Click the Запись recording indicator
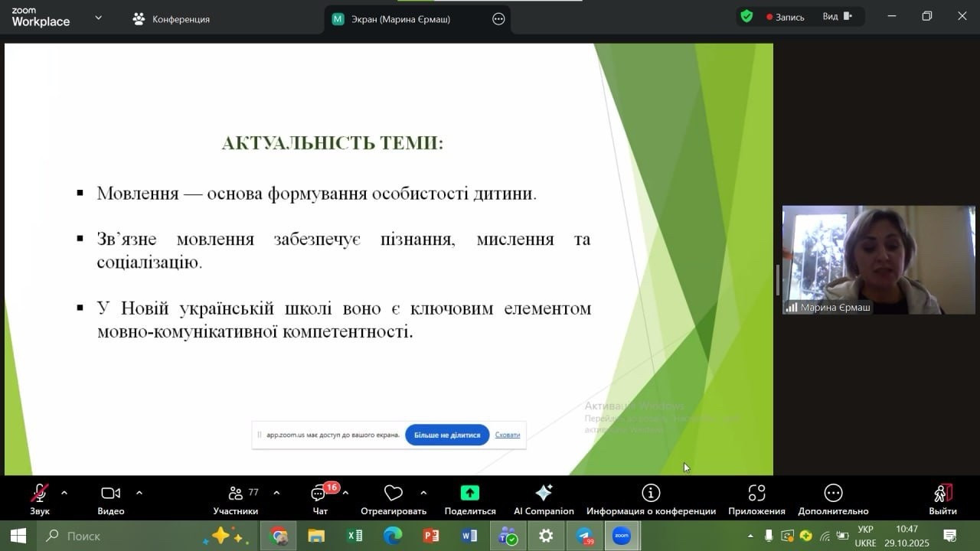The width and height of the screenshot is (980, 551). (786, 17)
